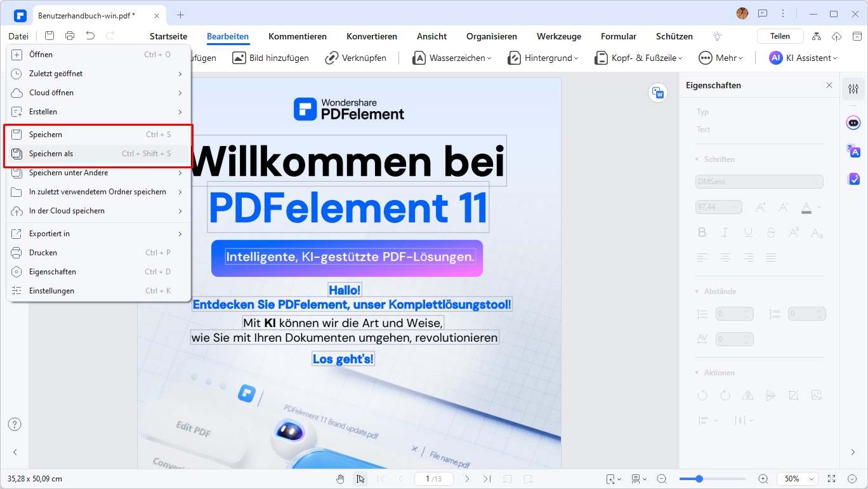
Task: Collapse the right sidebar arrow
Action: [x=853, y=452]
